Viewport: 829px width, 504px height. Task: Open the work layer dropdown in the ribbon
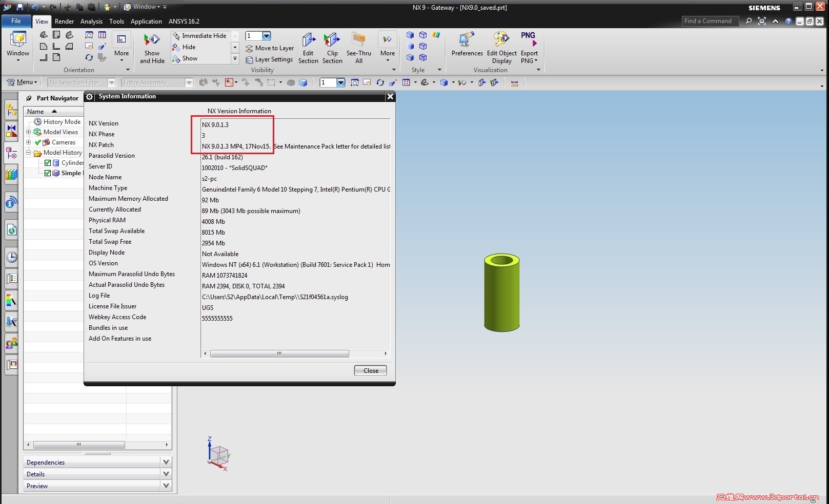point(267,36)
